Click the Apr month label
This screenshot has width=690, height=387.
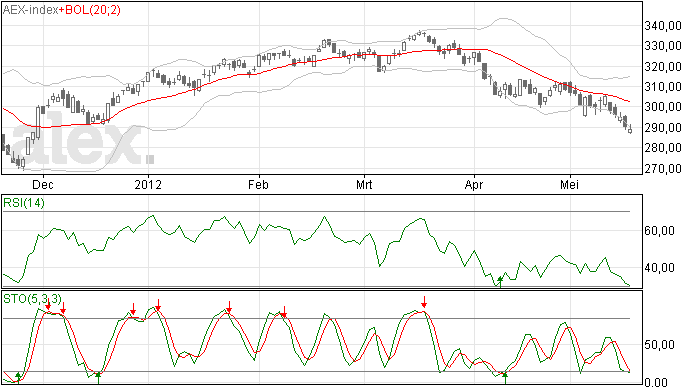coord(474,184)
